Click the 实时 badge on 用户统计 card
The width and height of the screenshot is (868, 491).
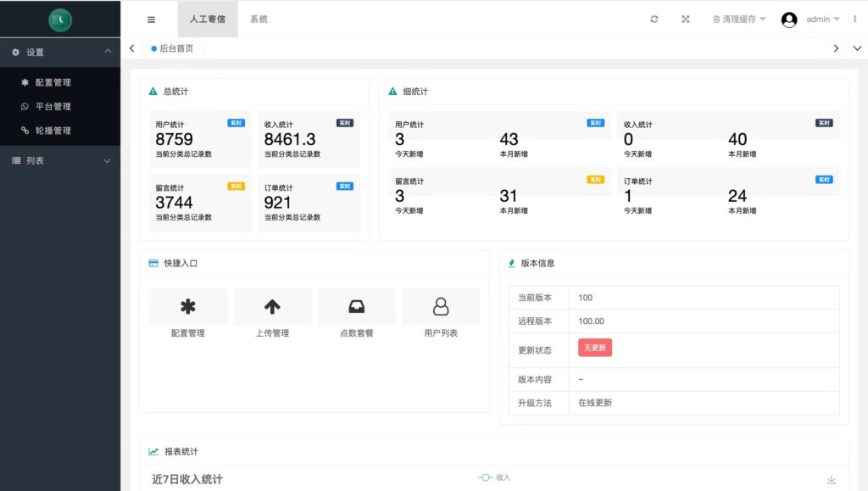coord(235,122)
